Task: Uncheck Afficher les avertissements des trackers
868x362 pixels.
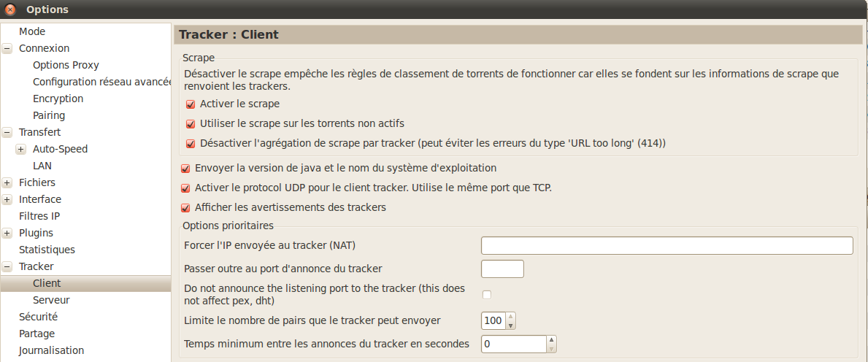Action: [185, 207]
